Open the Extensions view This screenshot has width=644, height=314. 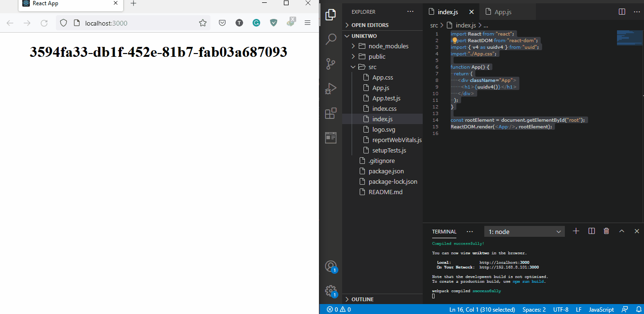(x=331, y=113)
